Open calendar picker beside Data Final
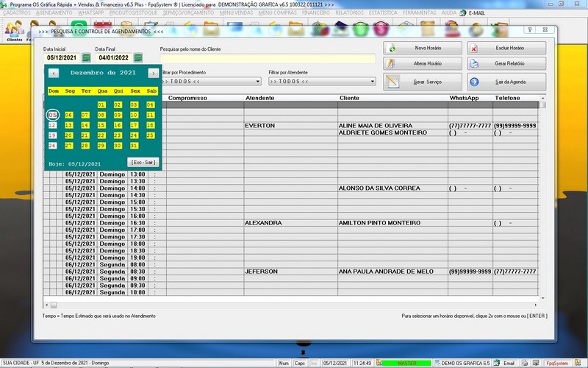The image size is (588, 368). pyautogui.click(x=138, y=58)
